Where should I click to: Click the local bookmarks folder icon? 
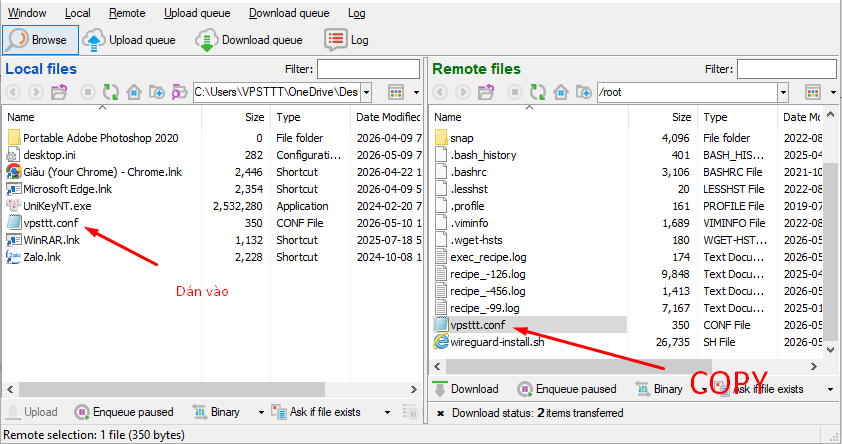[x=179, y=92]
